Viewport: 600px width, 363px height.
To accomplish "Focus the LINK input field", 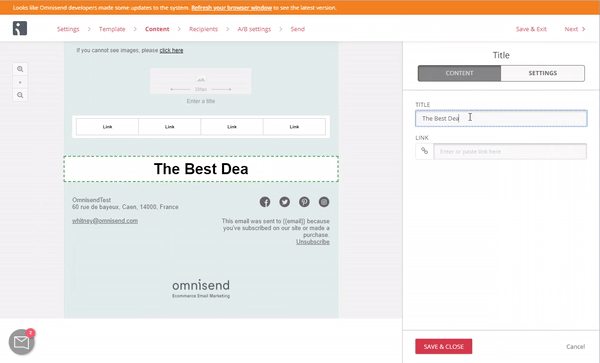I will (x=510, y=151).
